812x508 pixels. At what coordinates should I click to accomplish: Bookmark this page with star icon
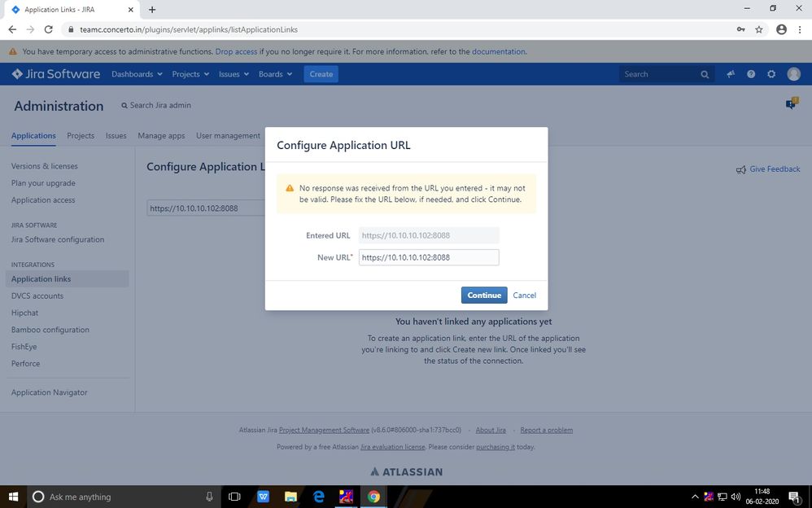coord(758,29)
